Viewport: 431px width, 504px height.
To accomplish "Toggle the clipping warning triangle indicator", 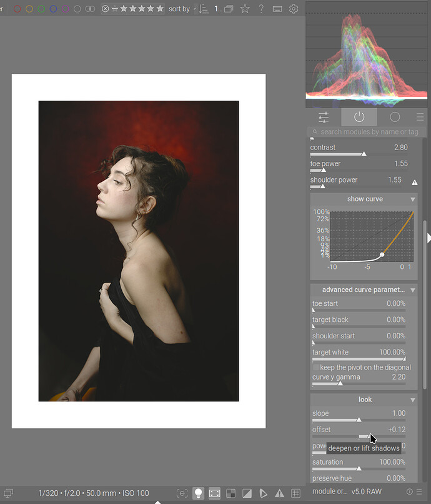I will tap(279, 493).
